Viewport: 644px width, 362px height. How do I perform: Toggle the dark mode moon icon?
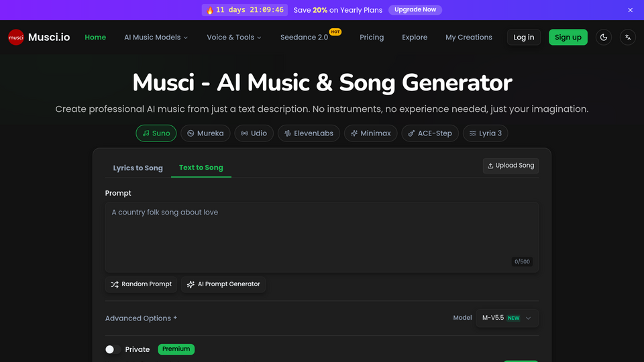click(x=603, y=38)
